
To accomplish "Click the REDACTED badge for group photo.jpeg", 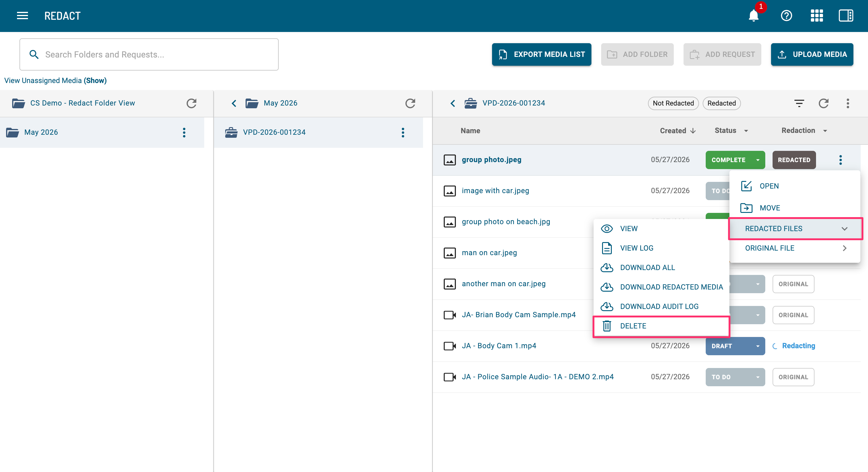I will point(794,160).
